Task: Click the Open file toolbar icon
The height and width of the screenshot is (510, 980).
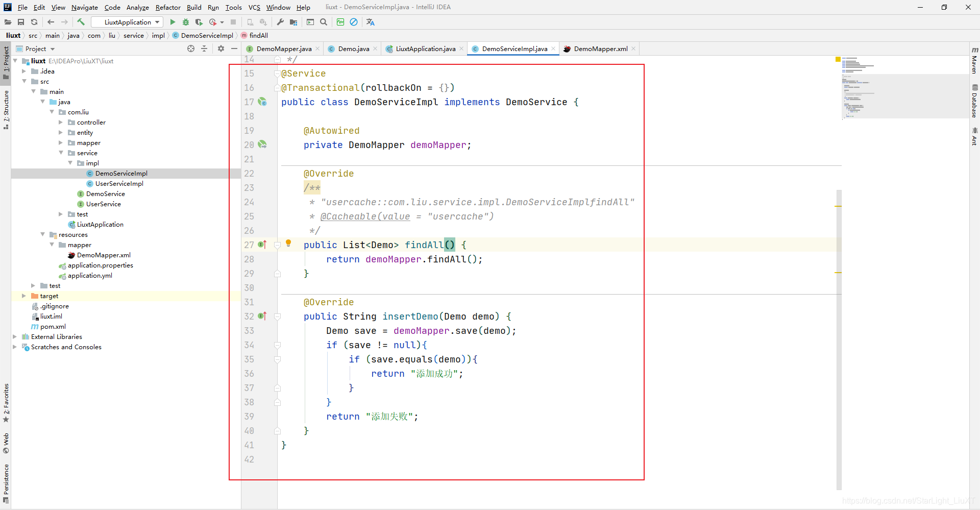Action: [x=8, y=22]
